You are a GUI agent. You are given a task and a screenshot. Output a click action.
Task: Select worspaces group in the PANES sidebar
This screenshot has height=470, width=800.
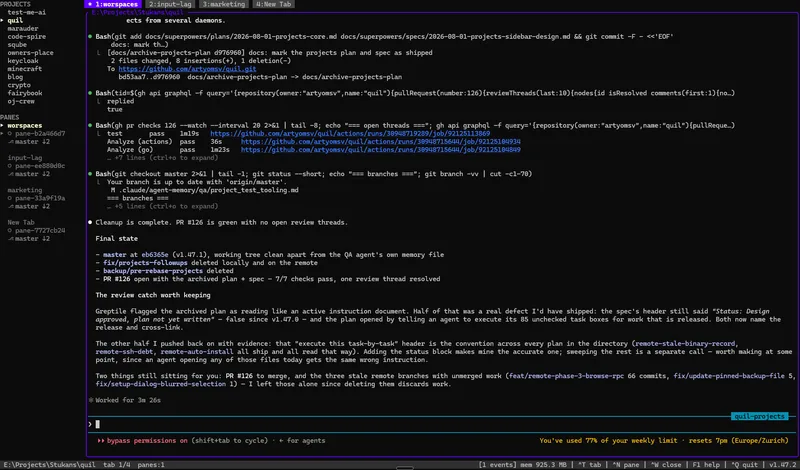click(24, 126)
